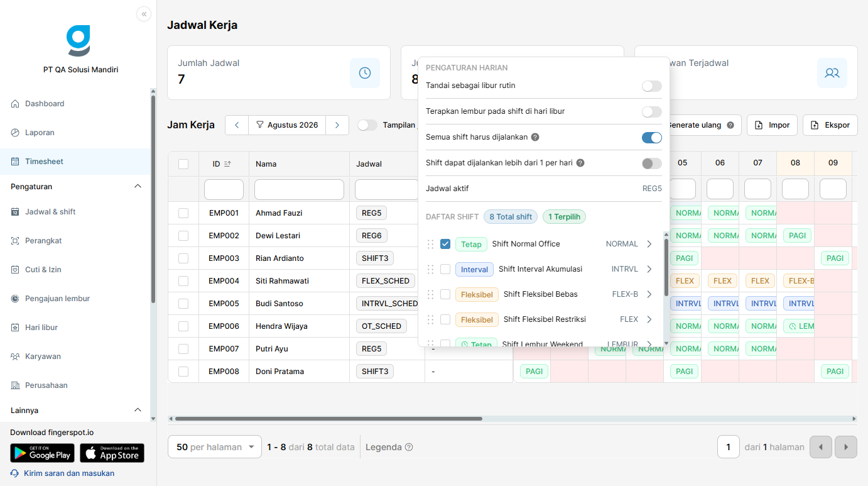Open App Store download badge

click(112, 453)
